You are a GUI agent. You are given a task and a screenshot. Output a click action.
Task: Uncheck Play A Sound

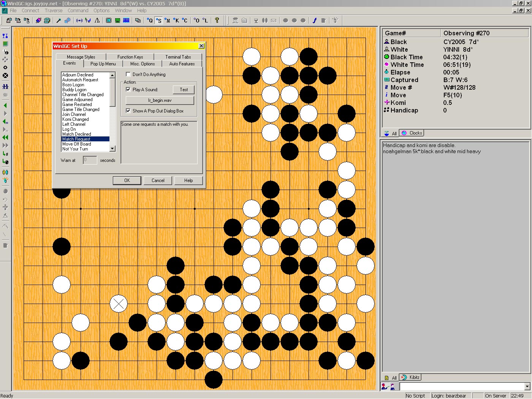128,89
